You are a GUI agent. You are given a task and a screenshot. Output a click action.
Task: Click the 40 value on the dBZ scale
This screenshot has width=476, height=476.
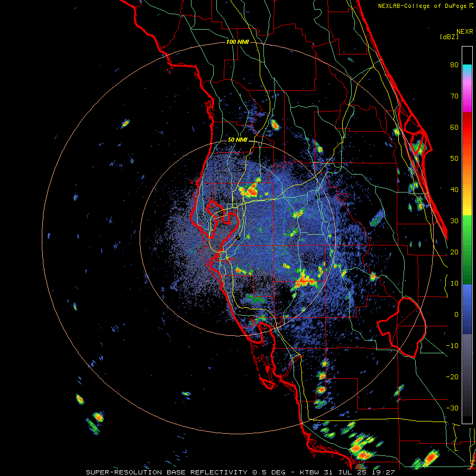tap(454, 190)
